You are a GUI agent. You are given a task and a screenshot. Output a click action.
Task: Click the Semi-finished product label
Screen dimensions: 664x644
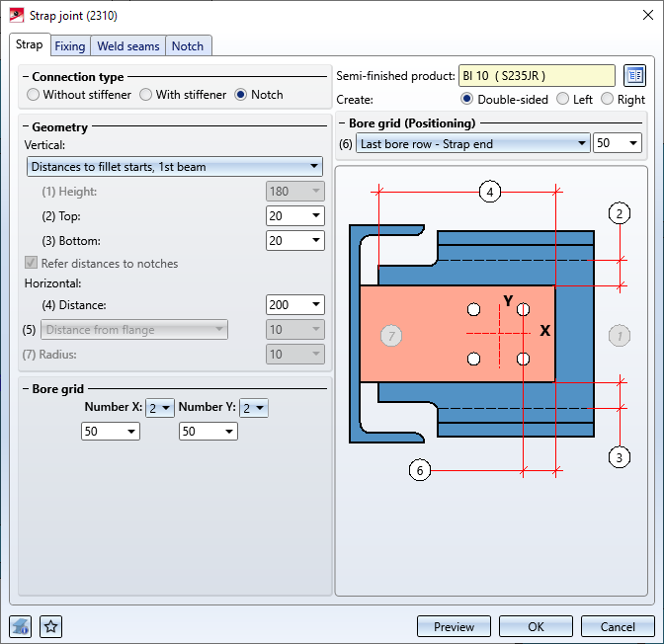click(395, 76)
